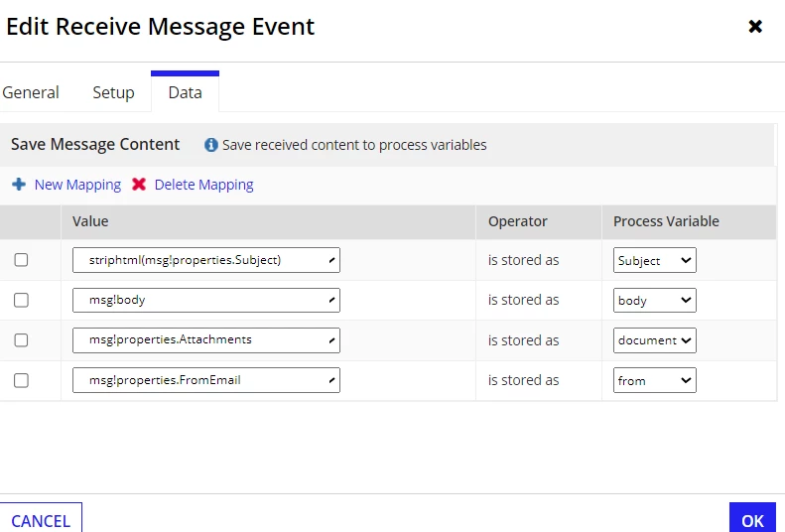This screenshot has width=785, height=532.
Task: Click the blue plus icon for New Mapping
Action: tap(19, 185)
